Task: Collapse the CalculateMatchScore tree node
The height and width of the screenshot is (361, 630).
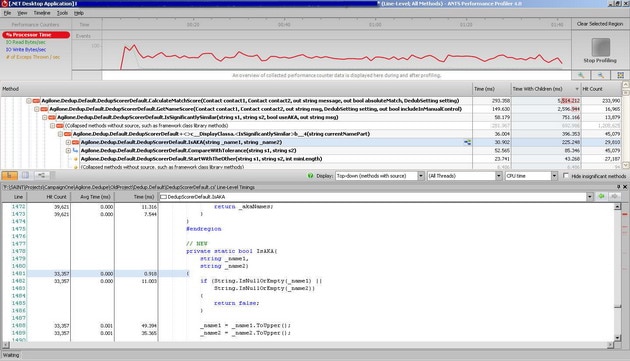Action: click(x=29, y=101)
